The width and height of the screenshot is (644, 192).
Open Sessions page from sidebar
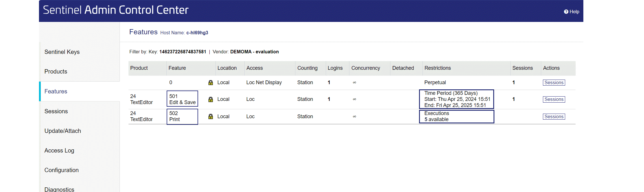[x=56, y=111]
